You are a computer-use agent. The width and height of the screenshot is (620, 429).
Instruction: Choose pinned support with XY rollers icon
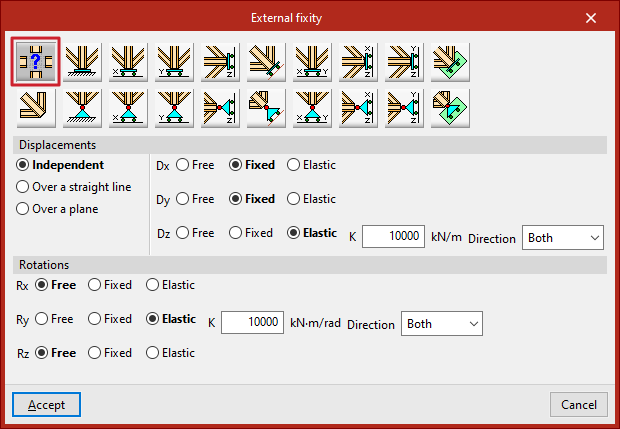coord(312,108)
